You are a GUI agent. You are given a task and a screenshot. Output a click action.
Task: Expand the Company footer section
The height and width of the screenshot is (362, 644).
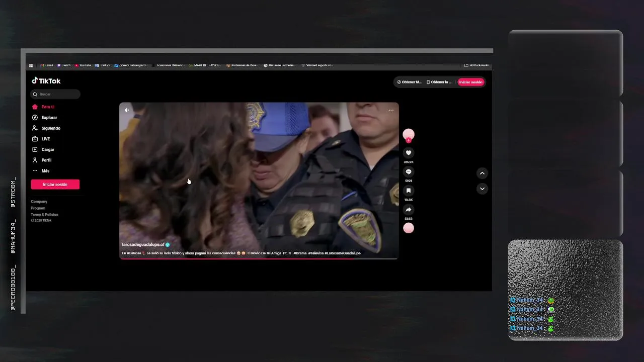pos(39,202)
